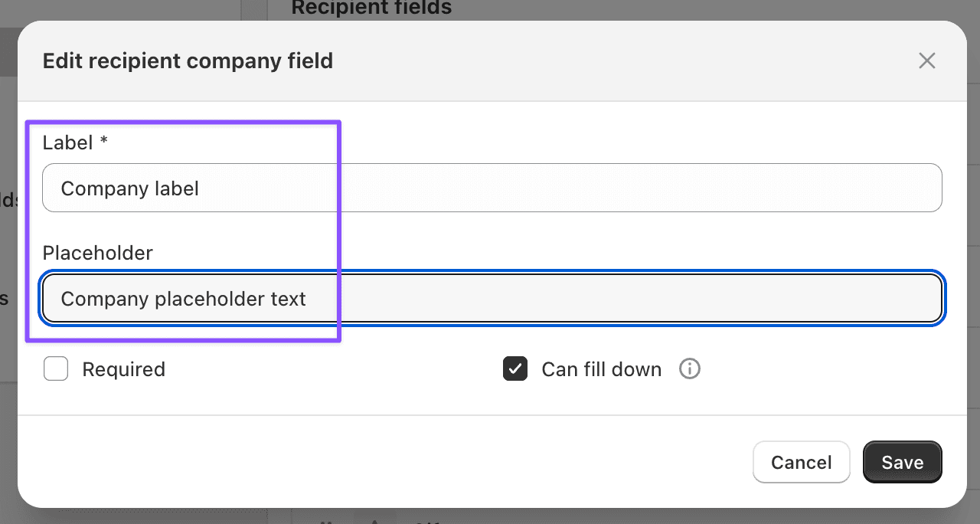Click the Can fill down label text

601,369
